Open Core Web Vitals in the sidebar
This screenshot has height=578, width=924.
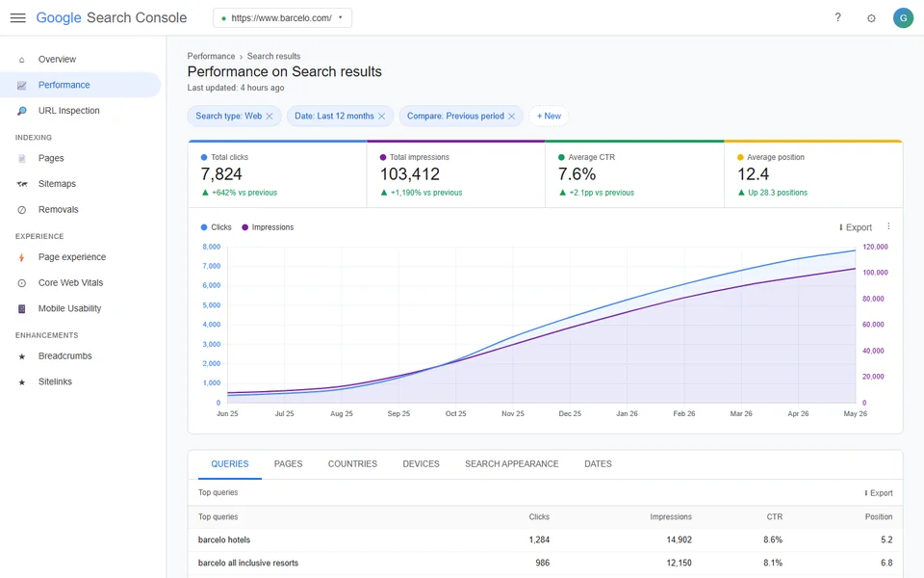(80, 283)
